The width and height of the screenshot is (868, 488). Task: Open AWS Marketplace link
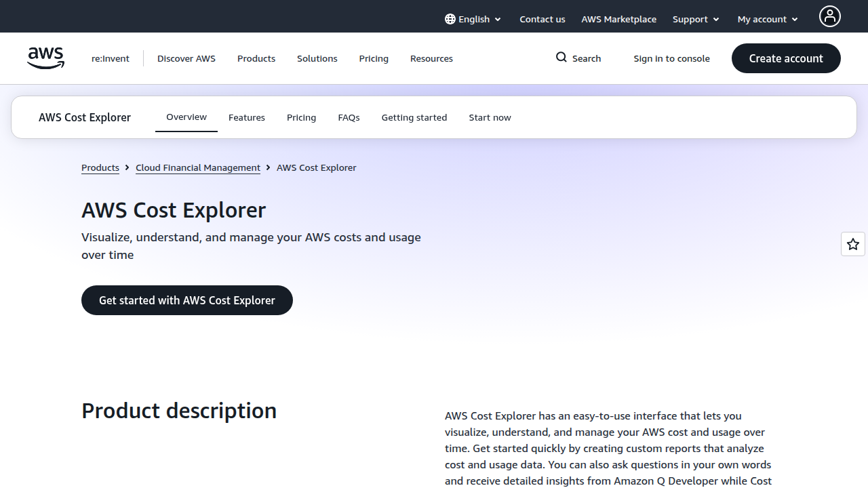pyautogui.click(x=618, y=19)
